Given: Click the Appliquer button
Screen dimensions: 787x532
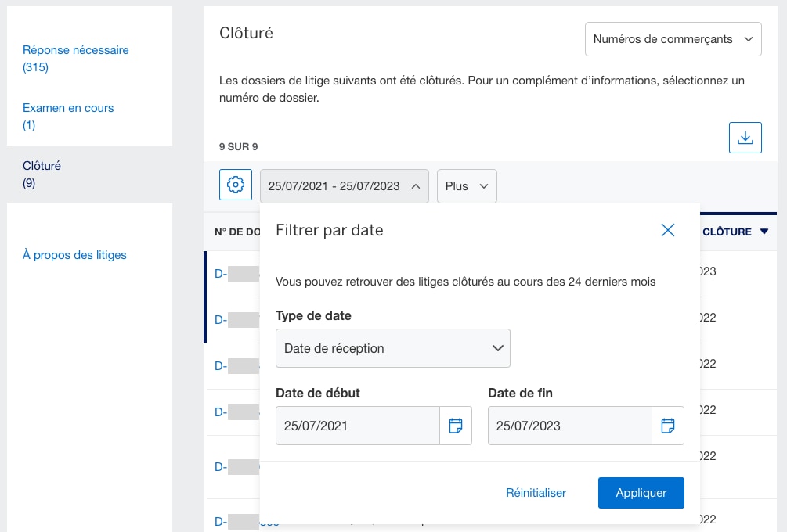Looking at the screenshot, I should pyautogui.click(x=641, y=492).
